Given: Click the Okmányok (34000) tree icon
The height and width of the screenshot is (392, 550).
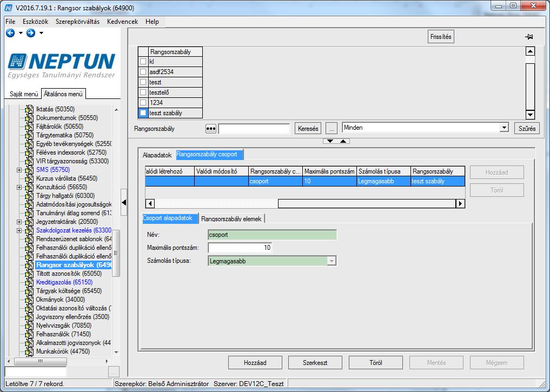Looking at the screenshot, I should [29, 300].
